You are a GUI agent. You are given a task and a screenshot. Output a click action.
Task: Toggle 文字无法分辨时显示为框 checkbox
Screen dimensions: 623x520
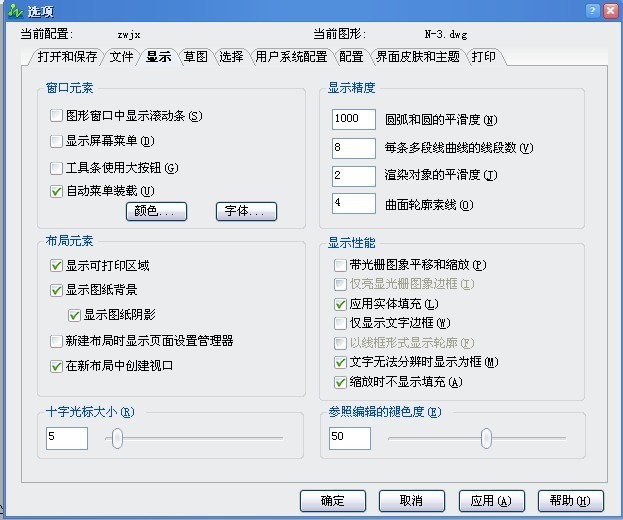[x=340, y=362]
